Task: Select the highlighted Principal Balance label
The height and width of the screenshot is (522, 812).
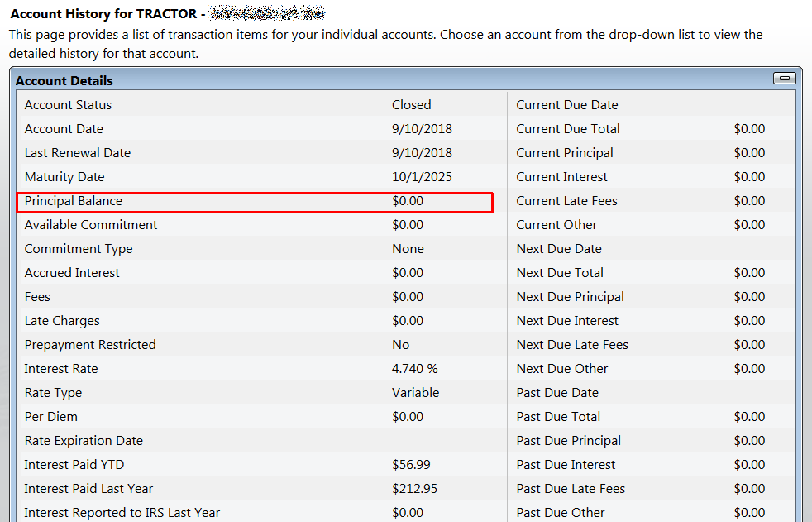Action: coord(74,201)
